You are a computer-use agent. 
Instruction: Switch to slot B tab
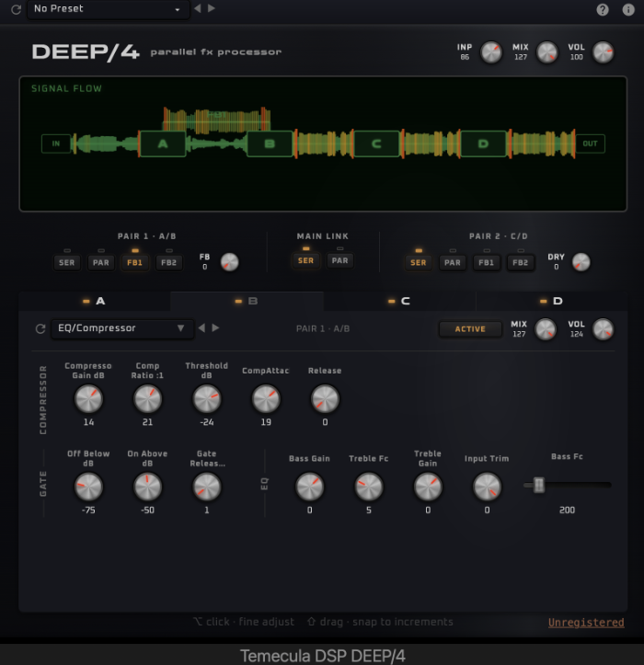click(247, 301)
